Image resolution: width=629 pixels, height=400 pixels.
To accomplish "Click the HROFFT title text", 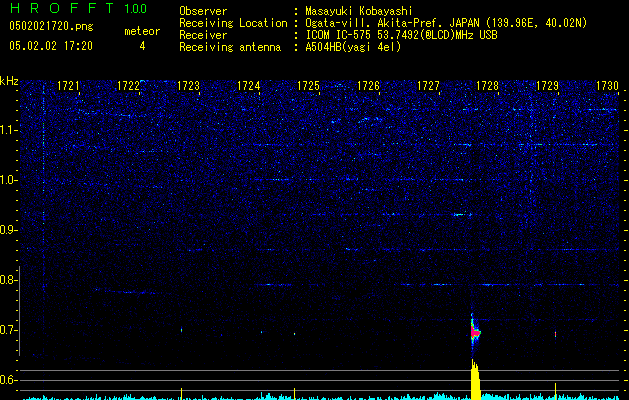I will [x=62, y=8].
